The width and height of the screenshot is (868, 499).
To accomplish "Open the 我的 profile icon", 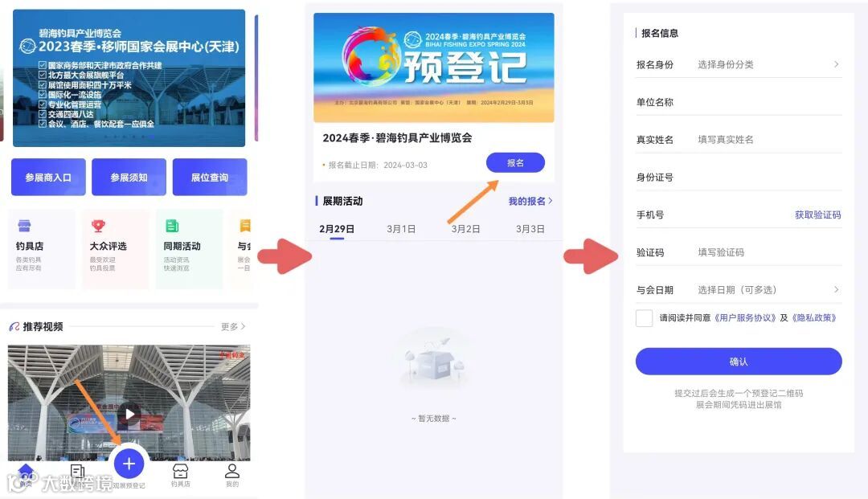I will pyautogui.click(x=232, y=476).
